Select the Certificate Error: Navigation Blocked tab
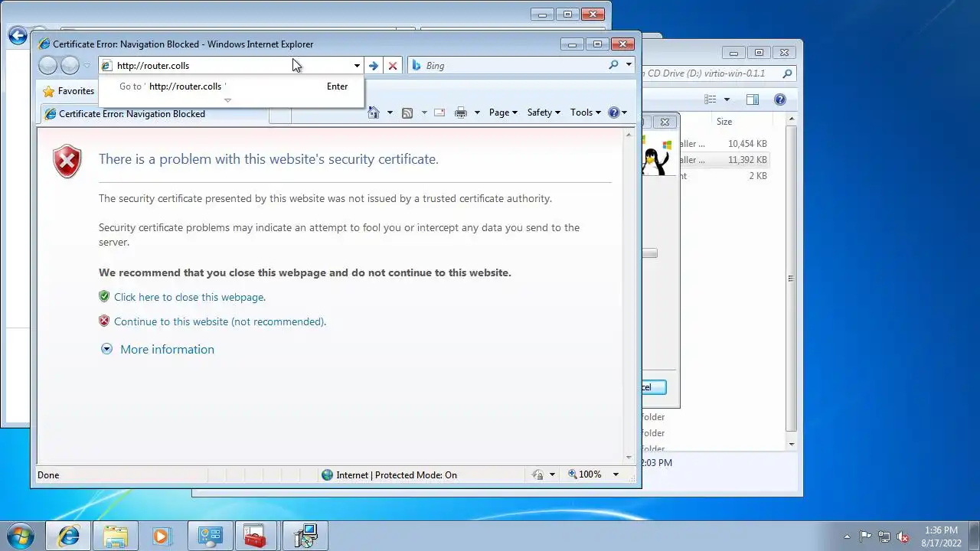 154,114
